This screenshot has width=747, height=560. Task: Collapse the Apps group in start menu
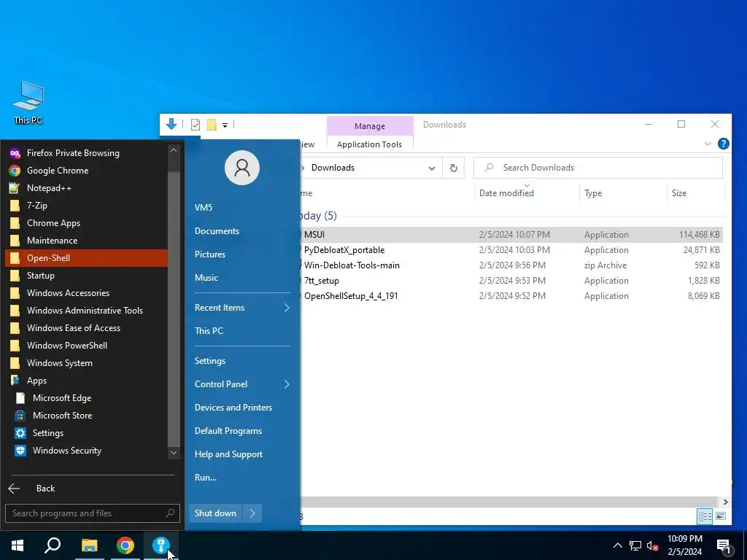coord(86,381)
